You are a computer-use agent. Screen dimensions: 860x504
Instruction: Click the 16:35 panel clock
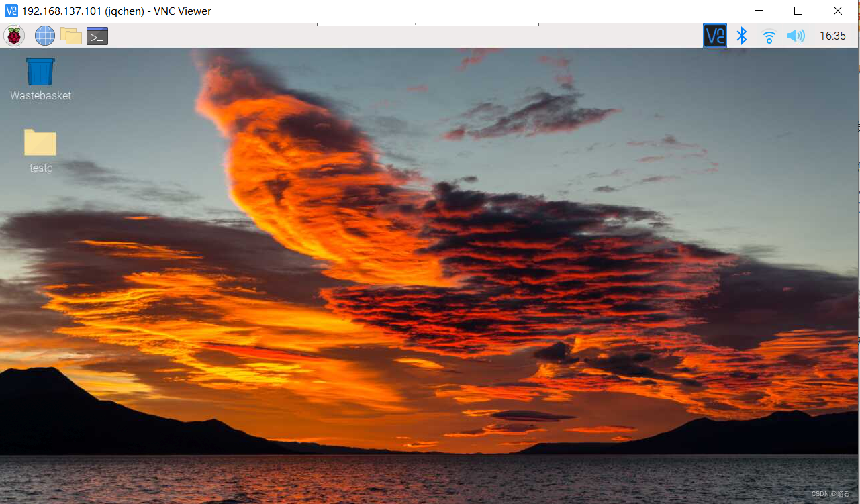832,36
